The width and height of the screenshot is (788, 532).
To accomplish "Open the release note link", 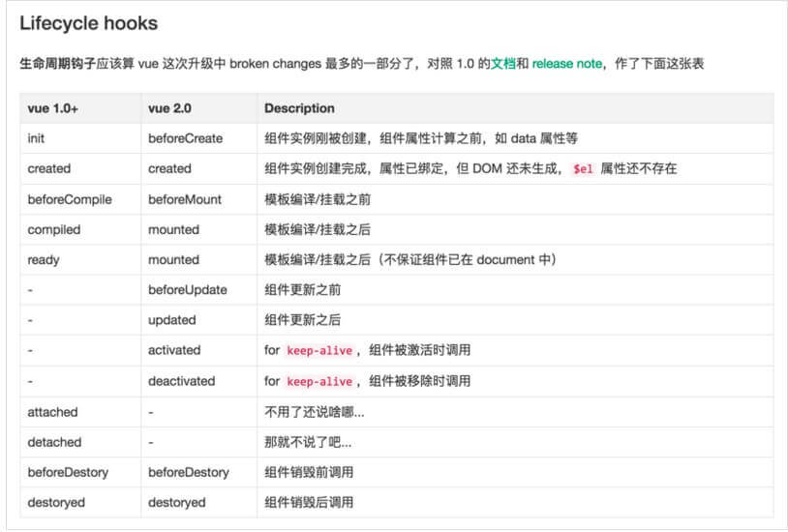I will 567,64.
